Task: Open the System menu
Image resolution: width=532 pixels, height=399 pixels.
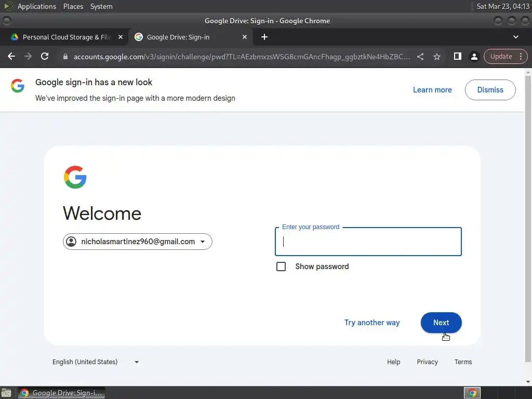Action: 101,6
